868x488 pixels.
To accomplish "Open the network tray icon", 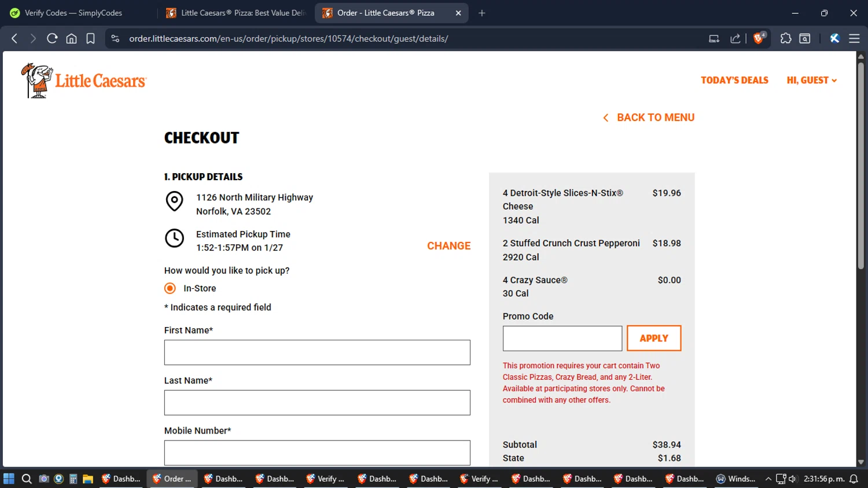I will coord(781,479).
